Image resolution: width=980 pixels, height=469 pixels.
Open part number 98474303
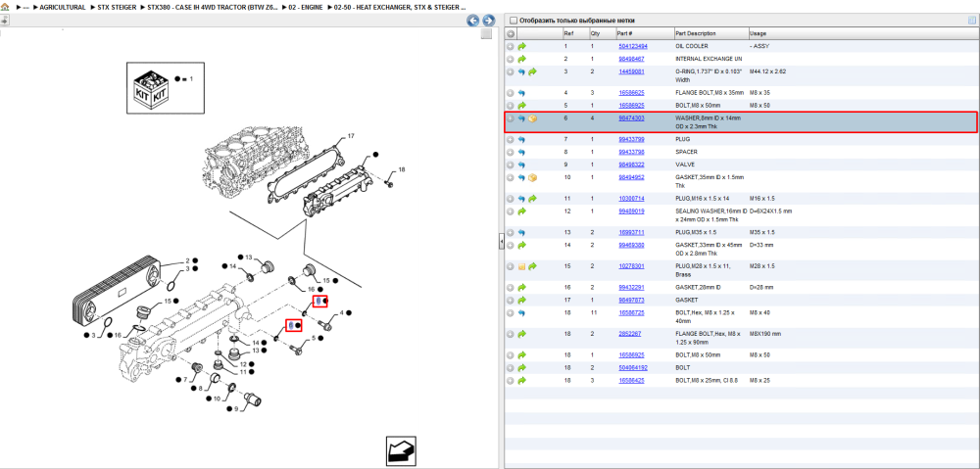point(631,118)
